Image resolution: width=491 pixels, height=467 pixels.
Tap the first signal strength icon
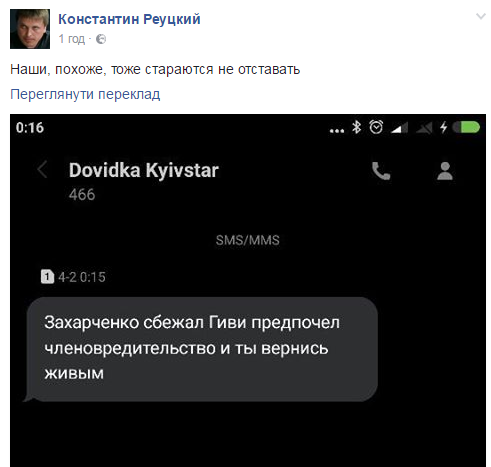pyautogui.click(x=399, y=128)
